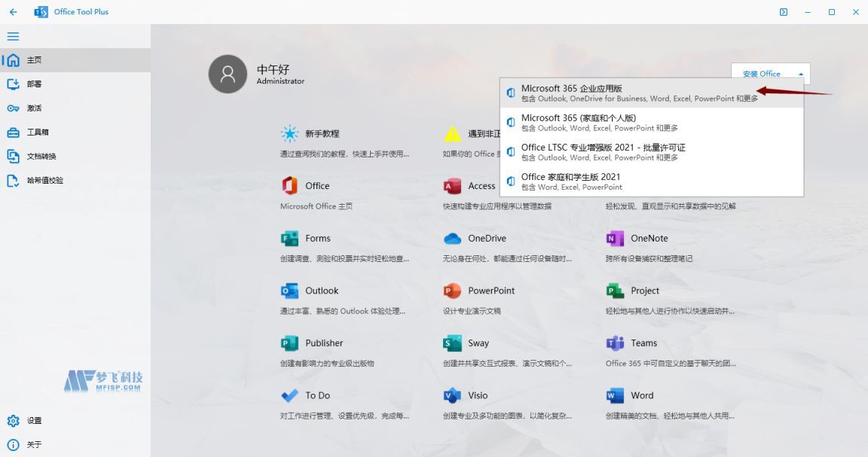Open the 安装 Office dropdown arrow
The height and width of the screenshot is (457, 868).
point(800,74)
